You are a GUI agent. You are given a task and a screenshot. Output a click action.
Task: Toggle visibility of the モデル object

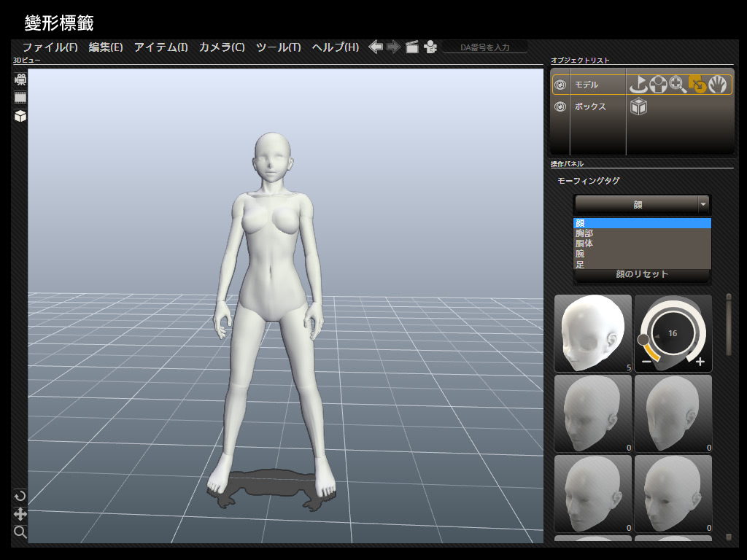pyautogui.click(x=560, y=85)
